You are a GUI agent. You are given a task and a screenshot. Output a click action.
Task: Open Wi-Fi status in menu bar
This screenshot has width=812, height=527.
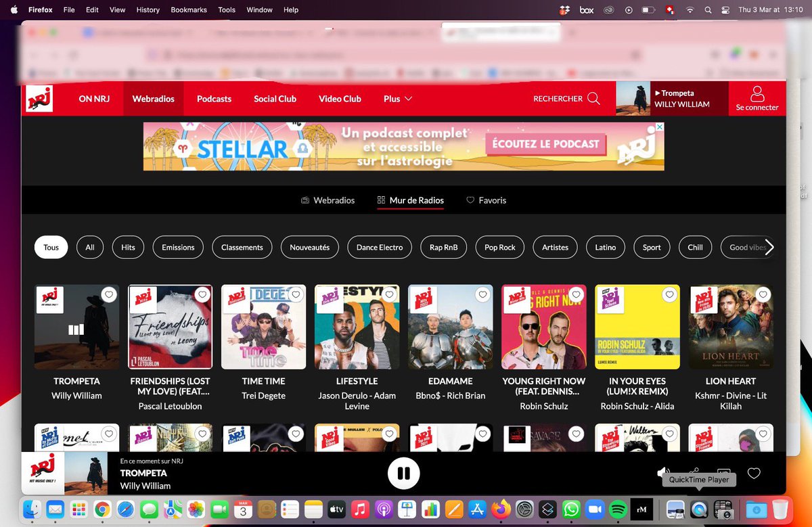point(690,10)
